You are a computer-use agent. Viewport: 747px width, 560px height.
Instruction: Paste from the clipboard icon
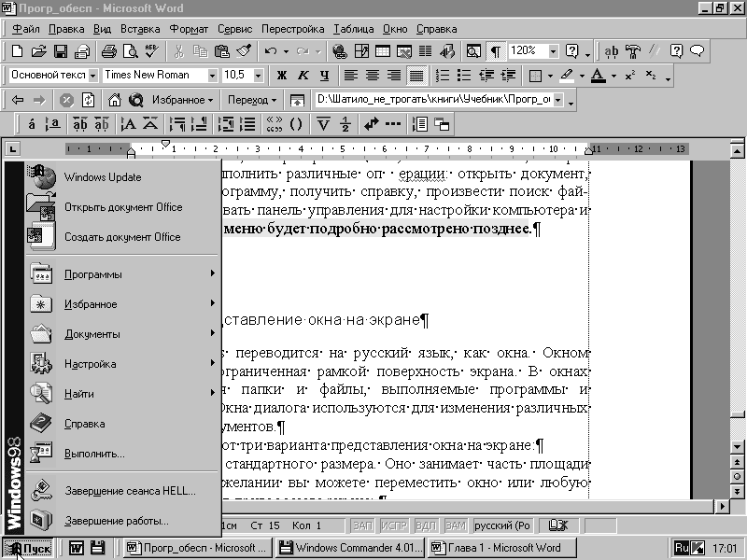pyautogui.click(x=222, y=51)
